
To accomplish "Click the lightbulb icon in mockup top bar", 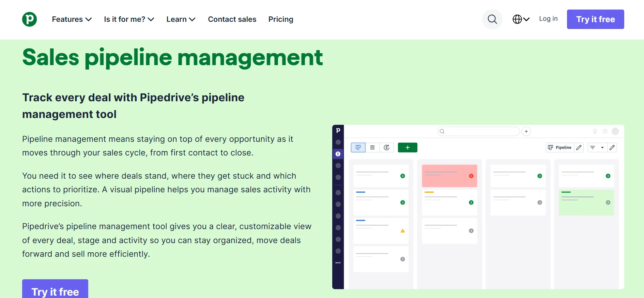I will 595,131.
